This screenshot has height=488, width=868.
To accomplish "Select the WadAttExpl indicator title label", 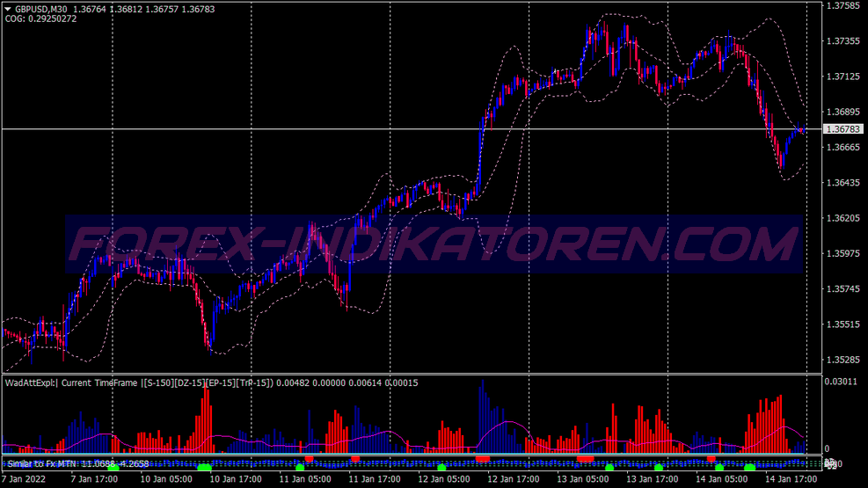I will tap(211, 382).
